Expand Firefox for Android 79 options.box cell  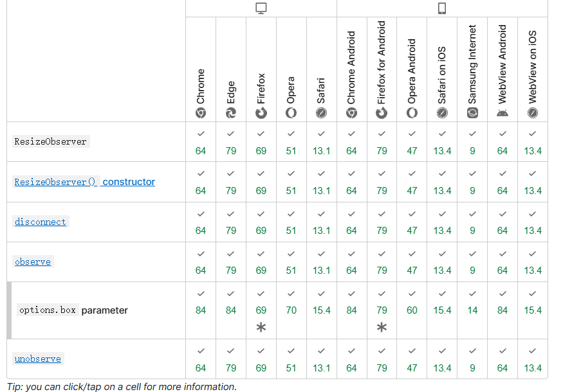pos(382,311)
